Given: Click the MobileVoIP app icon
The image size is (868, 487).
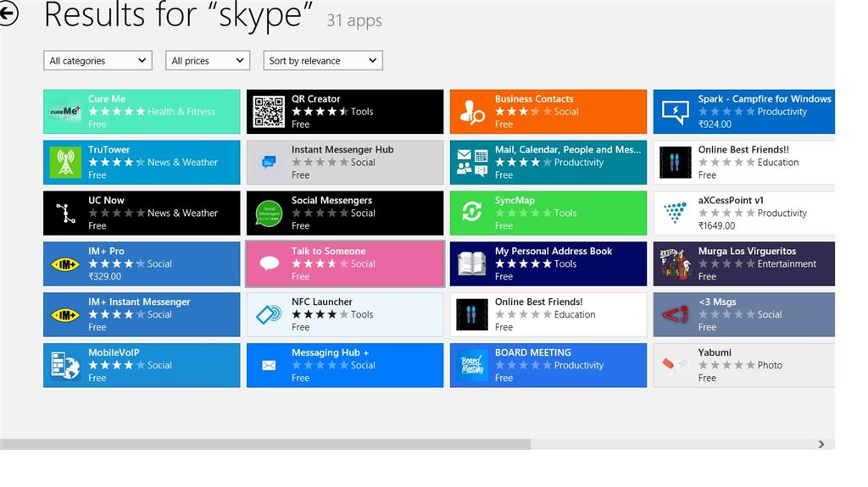Looking at the screenshot, I should pos(65,365).
